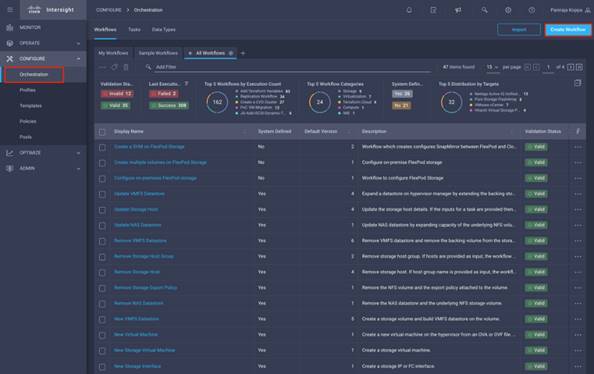The height and width of the screenshot is (374, 594).
Task: Select Orchestration in the sidebar
Action: 34,75
